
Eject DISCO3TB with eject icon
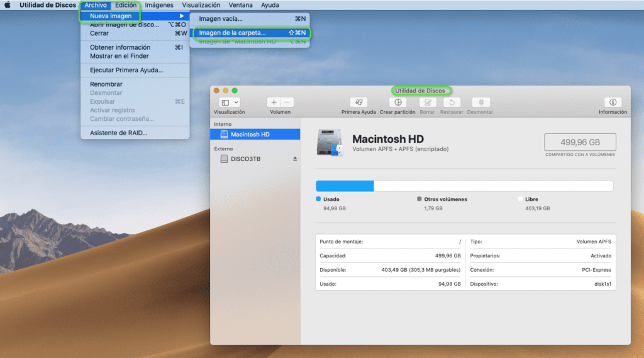pyautogui.click(x=295, y=159)
